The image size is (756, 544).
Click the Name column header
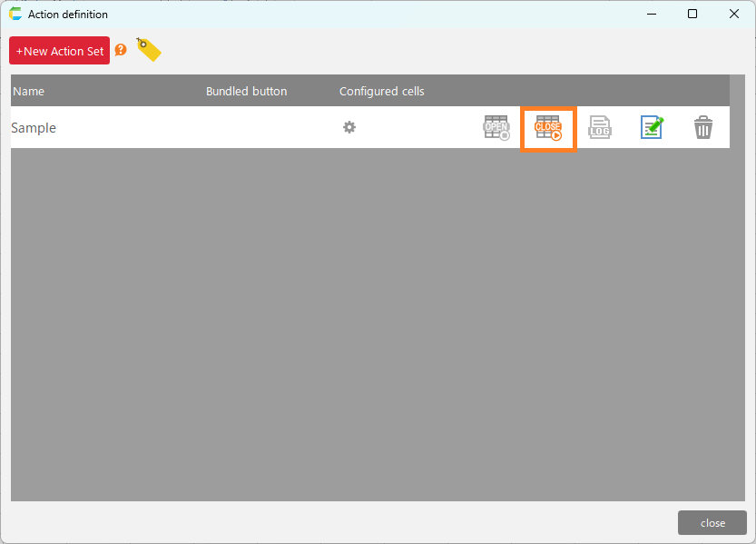coord(29,91)
